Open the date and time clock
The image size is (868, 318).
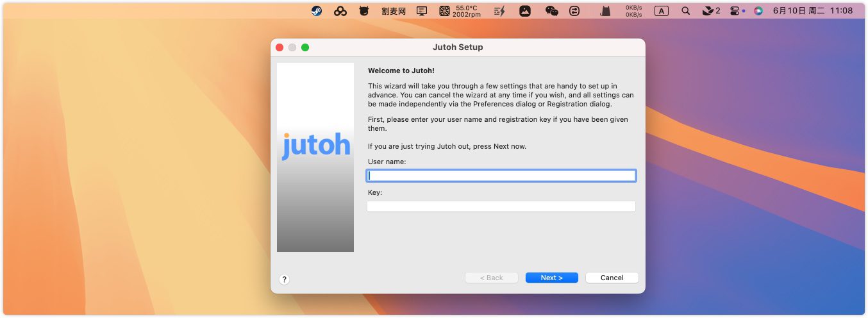click(812, 11)
